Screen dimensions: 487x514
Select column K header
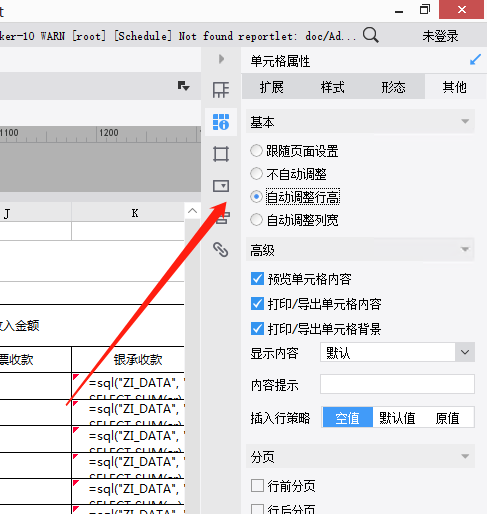pos(128,212)
